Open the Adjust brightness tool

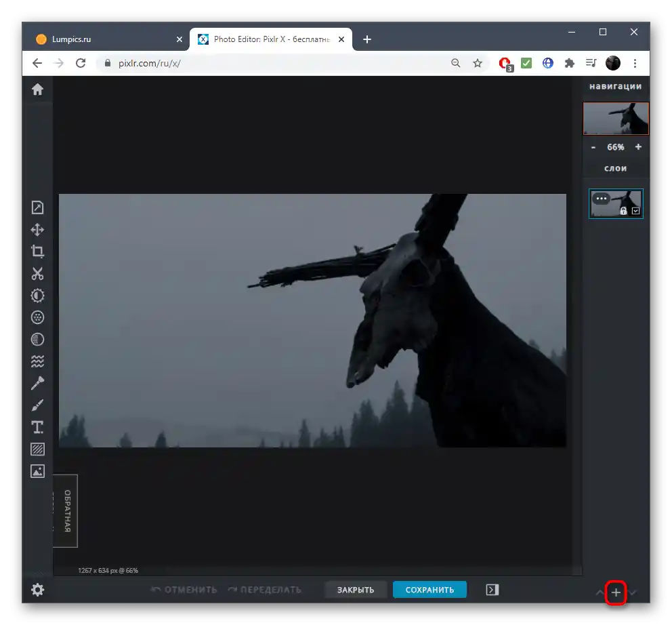(x=37, y=296)
